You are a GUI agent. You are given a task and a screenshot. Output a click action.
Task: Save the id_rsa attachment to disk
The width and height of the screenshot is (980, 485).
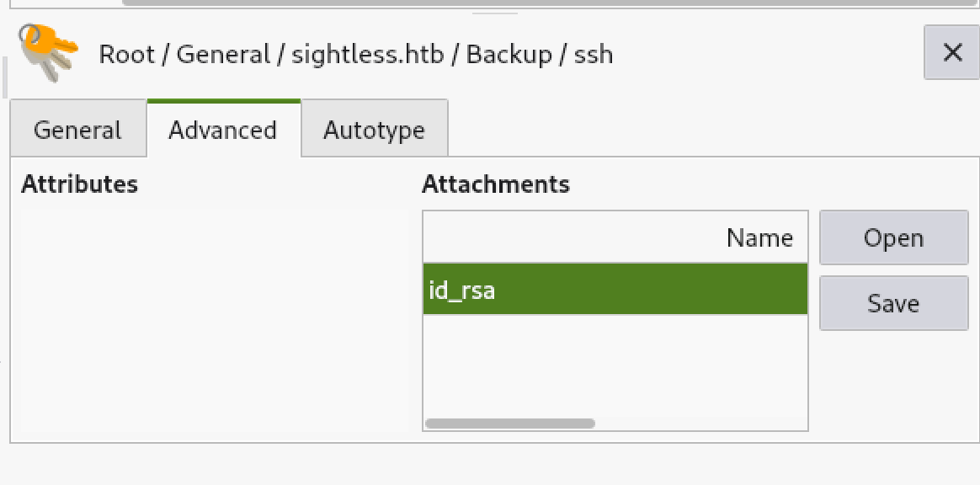pyautogui.click(x=893, y=303)
